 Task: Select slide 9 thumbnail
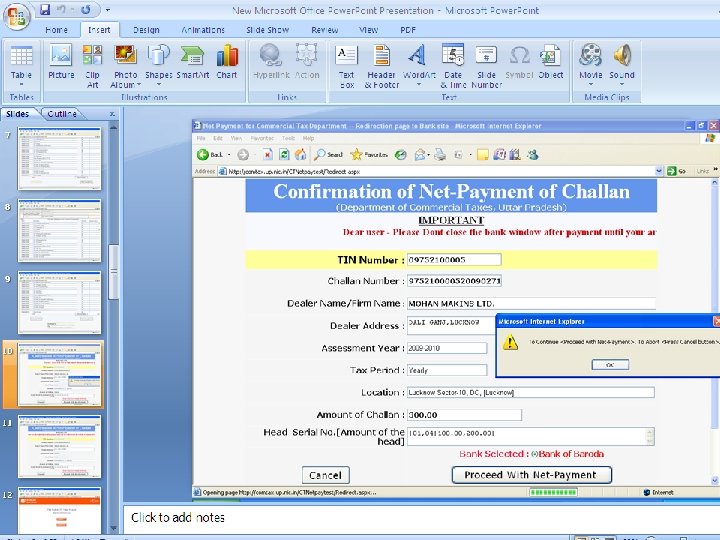(59, 303)
